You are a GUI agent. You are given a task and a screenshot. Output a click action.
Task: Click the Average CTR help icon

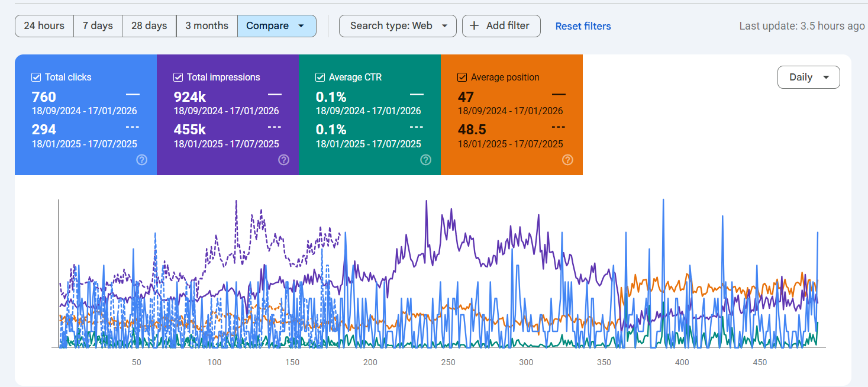[x=425, y=160]
